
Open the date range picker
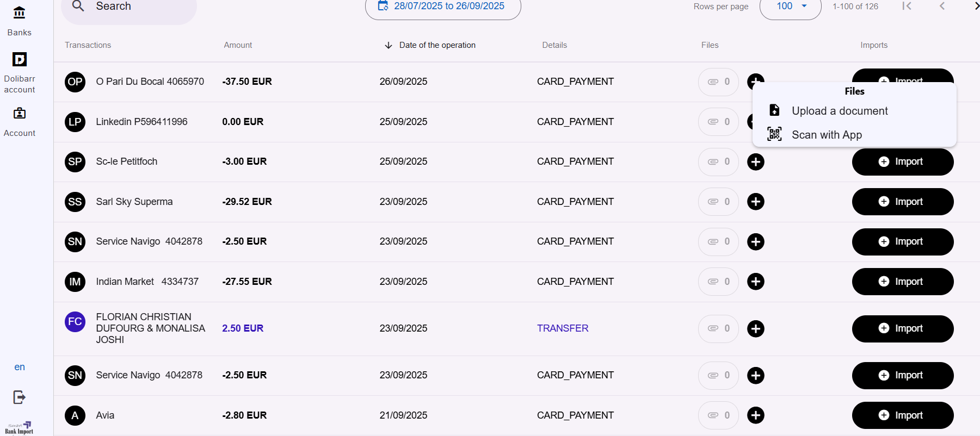(x=443, y=7)
